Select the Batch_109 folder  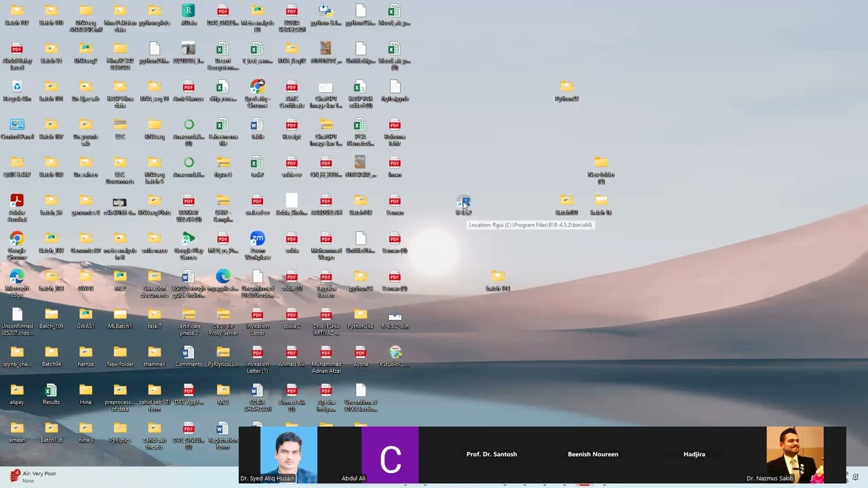coord(51,319)
